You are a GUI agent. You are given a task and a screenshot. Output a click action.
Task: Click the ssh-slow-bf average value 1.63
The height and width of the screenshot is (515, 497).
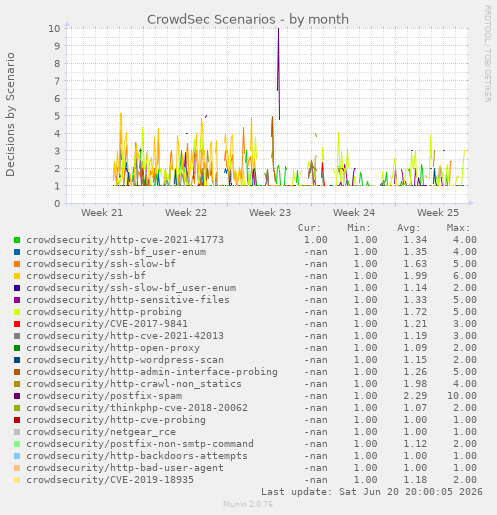pyautogui.click(x=415, y=264)
